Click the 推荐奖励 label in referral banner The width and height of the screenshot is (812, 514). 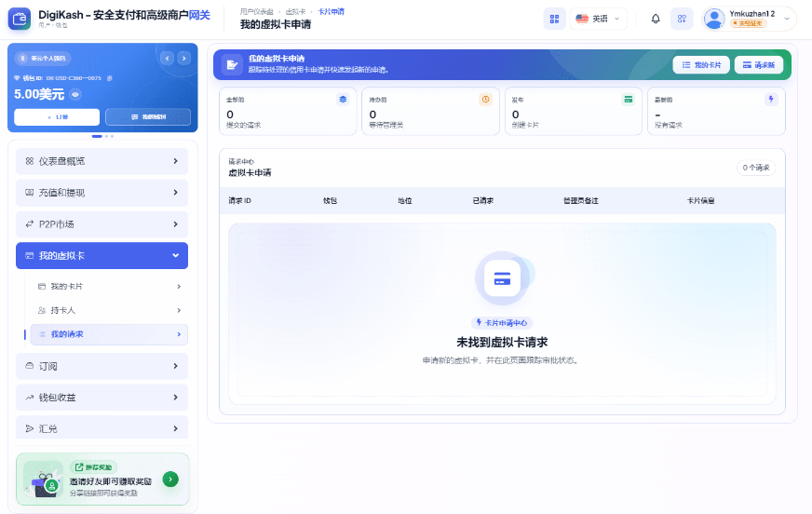94,467
